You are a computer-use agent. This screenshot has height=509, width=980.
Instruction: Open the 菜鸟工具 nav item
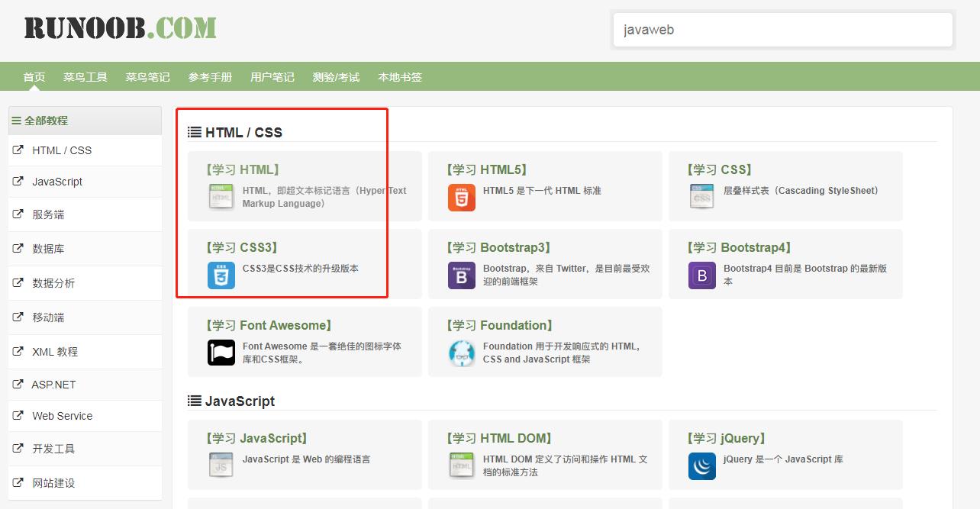coord(85,77)
